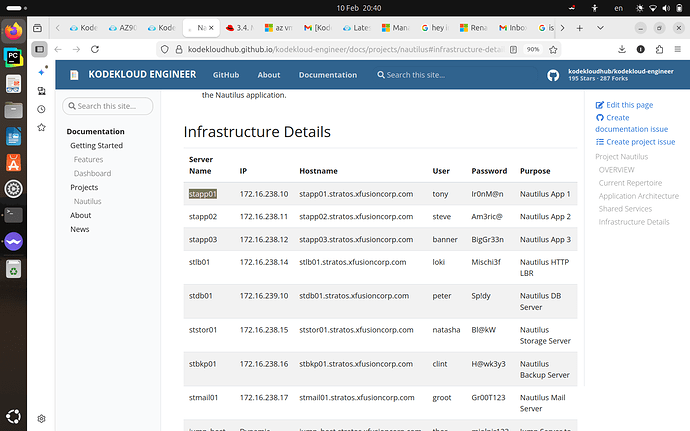Image resolution: width=690 pixels, height=431 pixels.
Task: Jump to Shared Services section
Action: coord(625,209)
